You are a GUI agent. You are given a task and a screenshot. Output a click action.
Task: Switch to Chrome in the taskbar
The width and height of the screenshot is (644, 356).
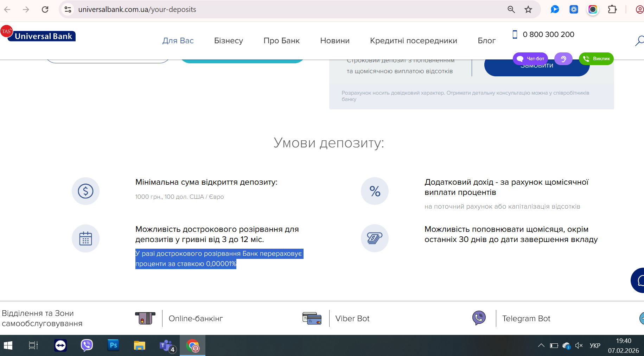point(193,345)
